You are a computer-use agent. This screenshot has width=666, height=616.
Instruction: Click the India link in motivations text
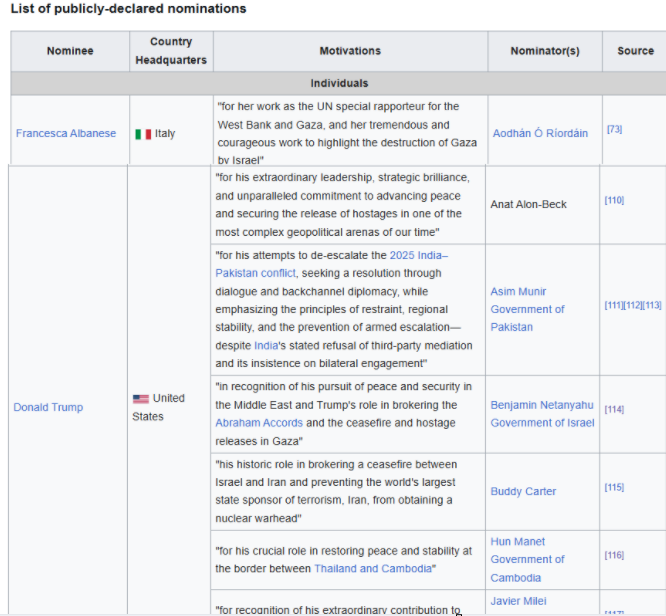click(x=266, y=345)
